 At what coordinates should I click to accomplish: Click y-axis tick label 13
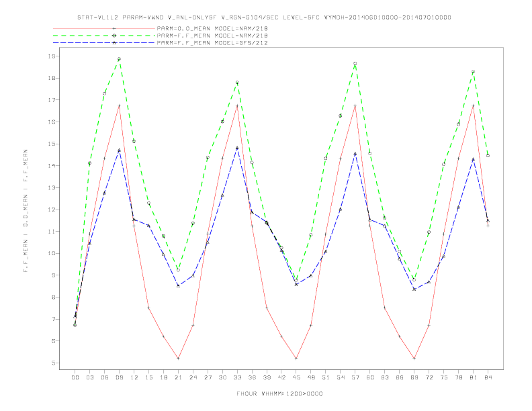tap(51, 188)
